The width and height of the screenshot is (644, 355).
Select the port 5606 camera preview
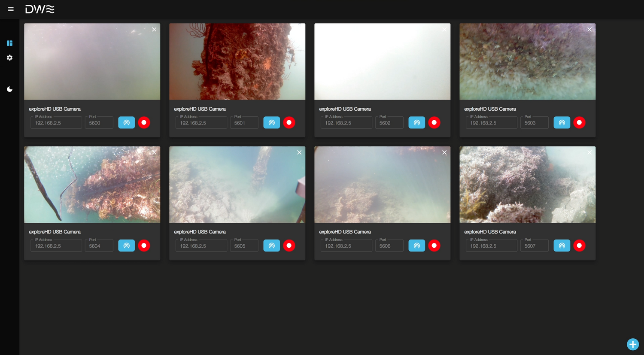pyautogui.click(x=383, y=185)
